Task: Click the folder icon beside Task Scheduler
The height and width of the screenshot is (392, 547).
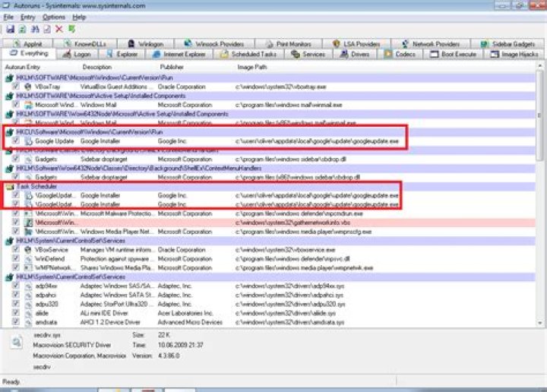Action: coord(10,187)
